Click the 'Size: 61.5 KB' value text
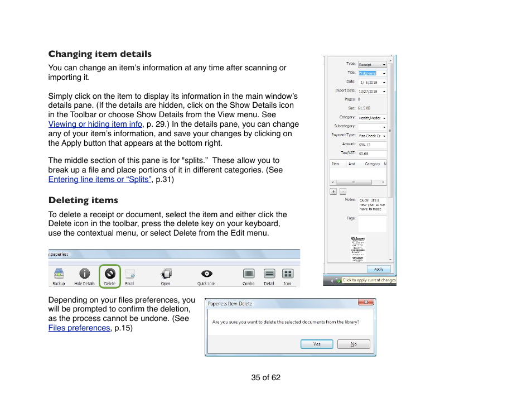532x412 pixels. click(364, 108)
